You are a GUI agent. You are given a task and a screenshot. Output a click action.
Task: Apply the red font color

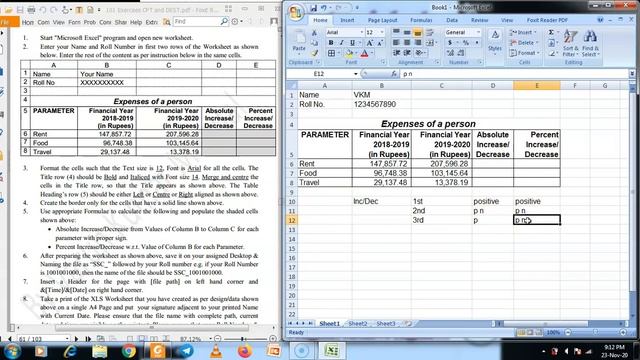pyautogui.click(x=364, y=53)
